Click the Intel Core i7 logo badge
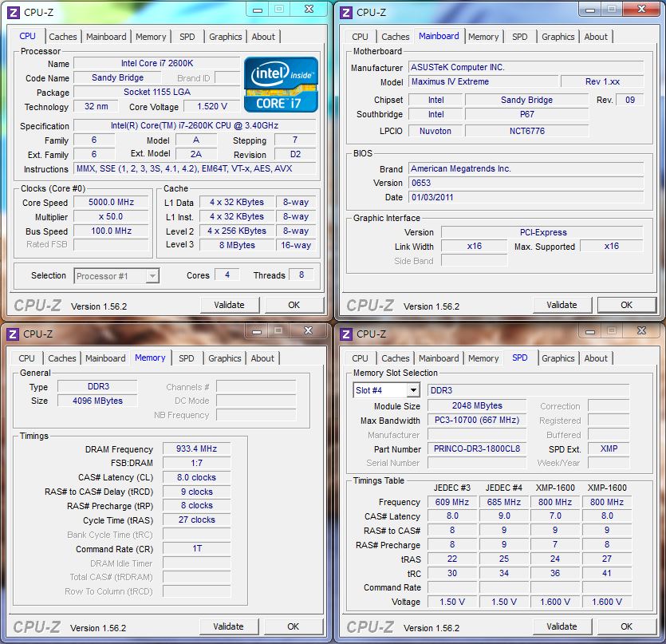The height and width of the screenshot is (644, 666). 281,85
